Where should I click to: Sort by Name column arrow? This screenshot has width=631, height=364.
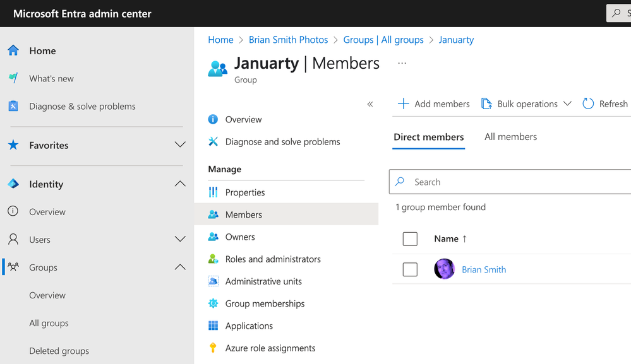tap(464, 238)
